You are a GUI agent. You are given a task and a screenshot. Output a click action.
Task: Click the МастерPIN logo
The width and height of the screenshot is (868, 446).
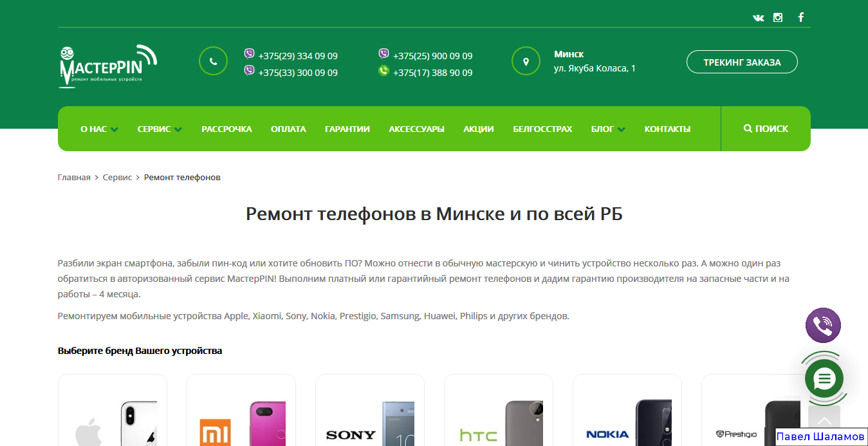(108, 66)
